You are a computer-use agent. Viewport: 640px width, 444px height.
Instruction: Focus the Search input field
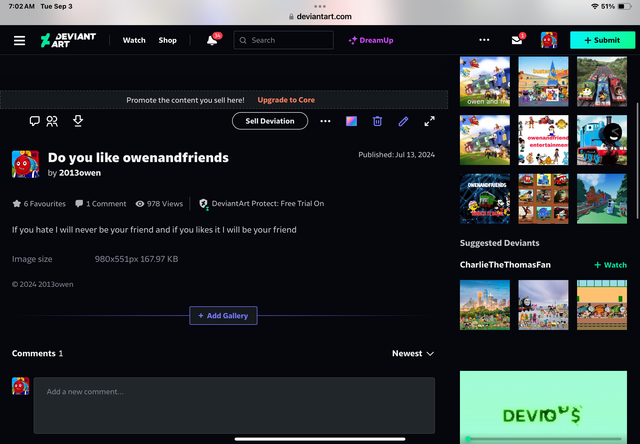[x=284, y=40]
